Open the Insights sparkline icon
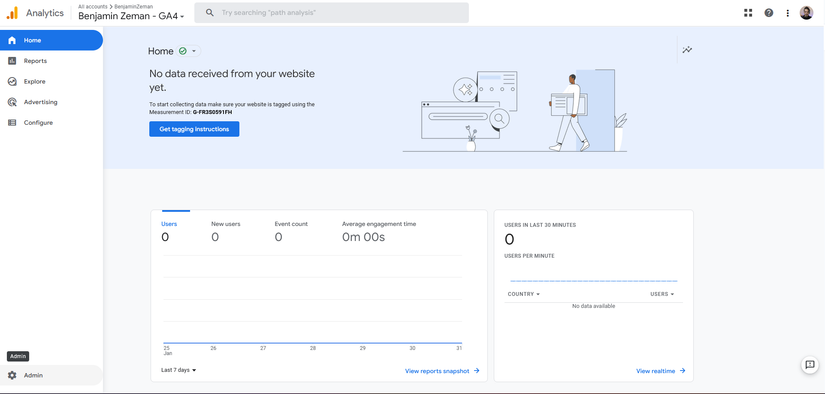 [687, 50]
